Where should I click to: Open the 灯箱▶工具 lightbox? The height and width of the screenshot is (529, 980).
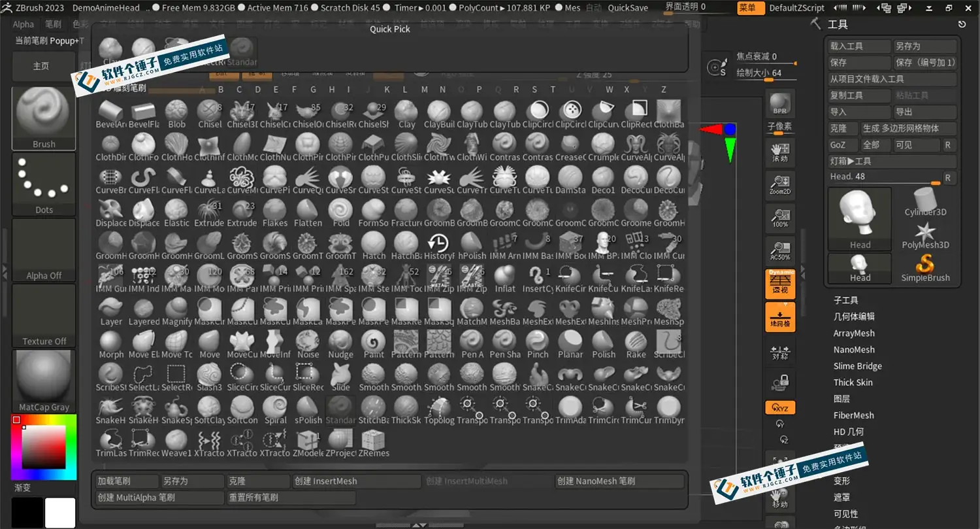(892, 161)
